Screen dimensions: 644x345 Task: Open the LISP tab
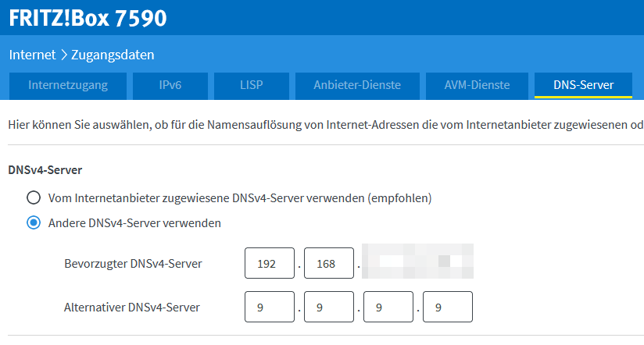[252, 86]
